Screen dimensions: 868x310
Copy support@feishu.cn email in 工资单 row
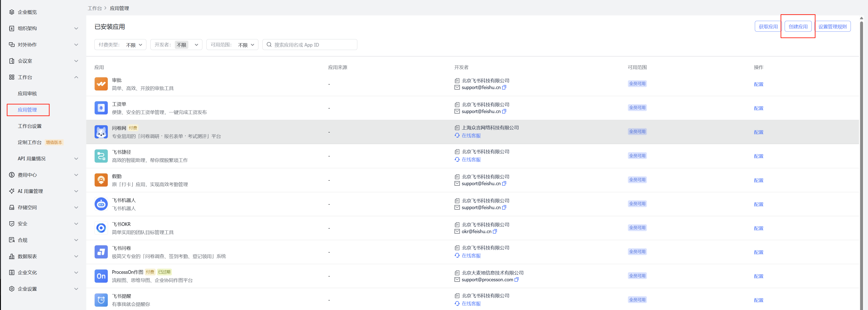click(x=504, y=111)
